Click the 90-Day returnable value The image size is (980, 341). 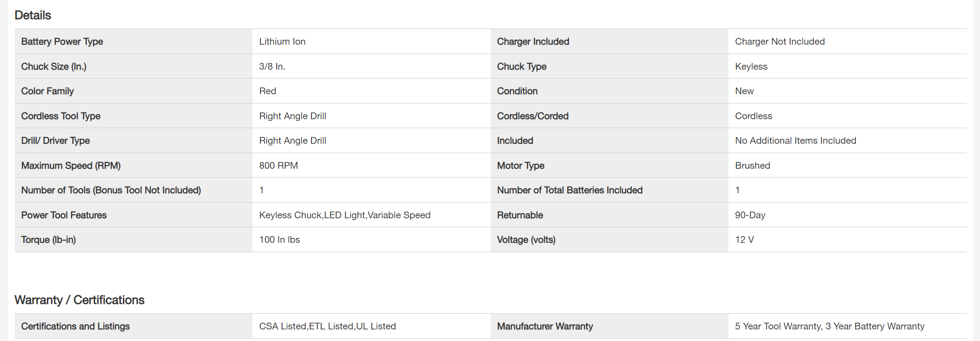pos(750,215)
